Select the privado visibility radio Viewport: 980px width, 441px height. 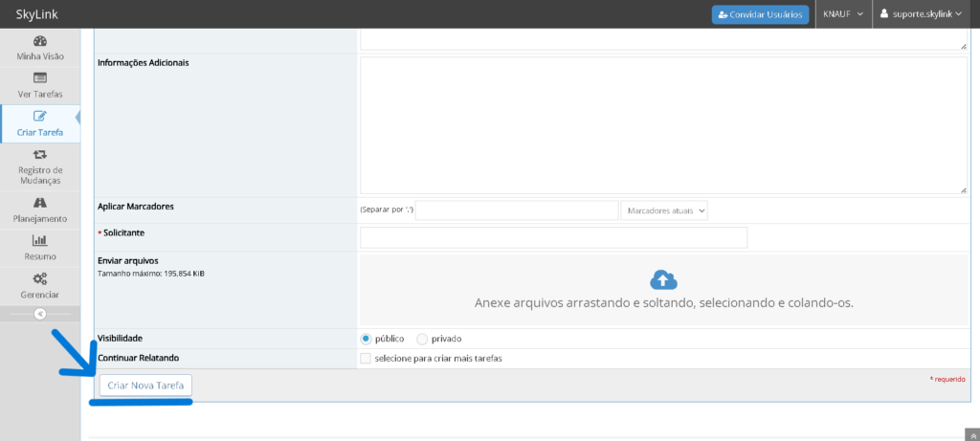click(422, 339)
